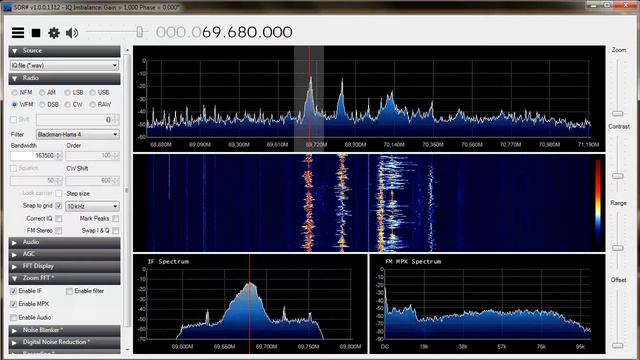640x360 pixels.
Task: Open the hamburger menu icon
Action: tap(18, 33)
